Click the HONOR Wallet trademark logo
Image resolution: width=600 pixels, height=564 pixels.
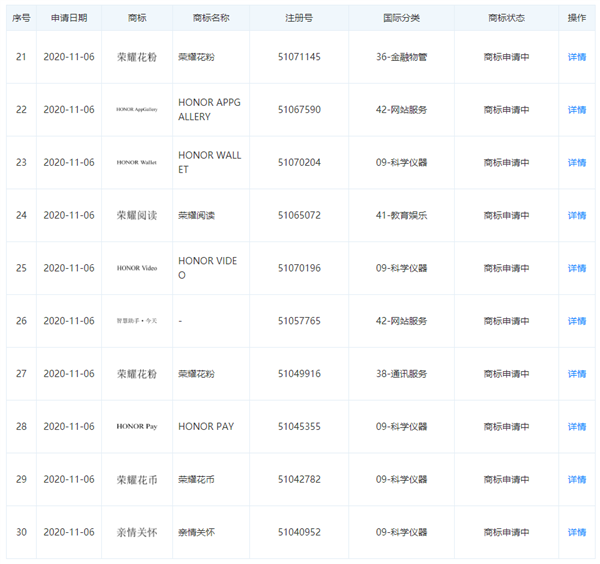pyautogui.click(x=137, y=162)
